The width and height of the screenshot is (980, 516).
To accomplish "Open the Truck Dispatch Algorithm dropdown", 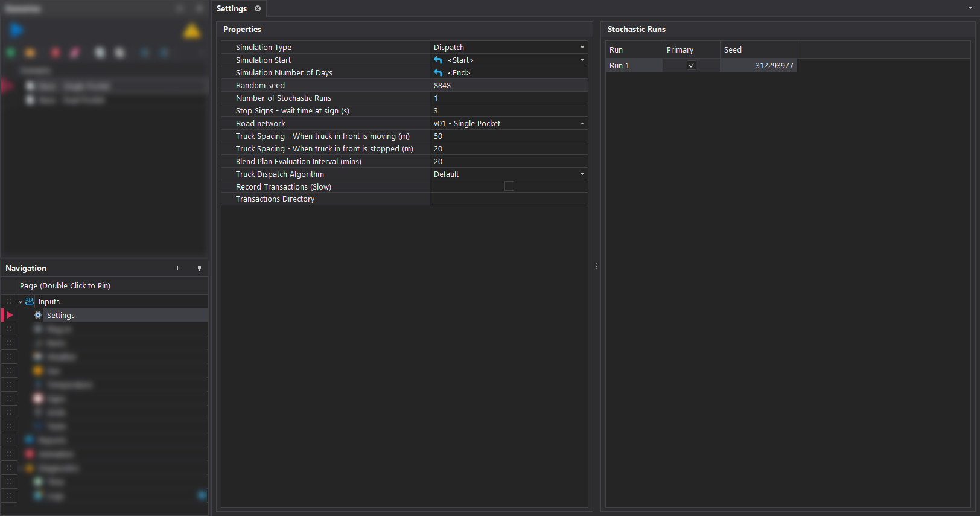I will coord(582,174).
